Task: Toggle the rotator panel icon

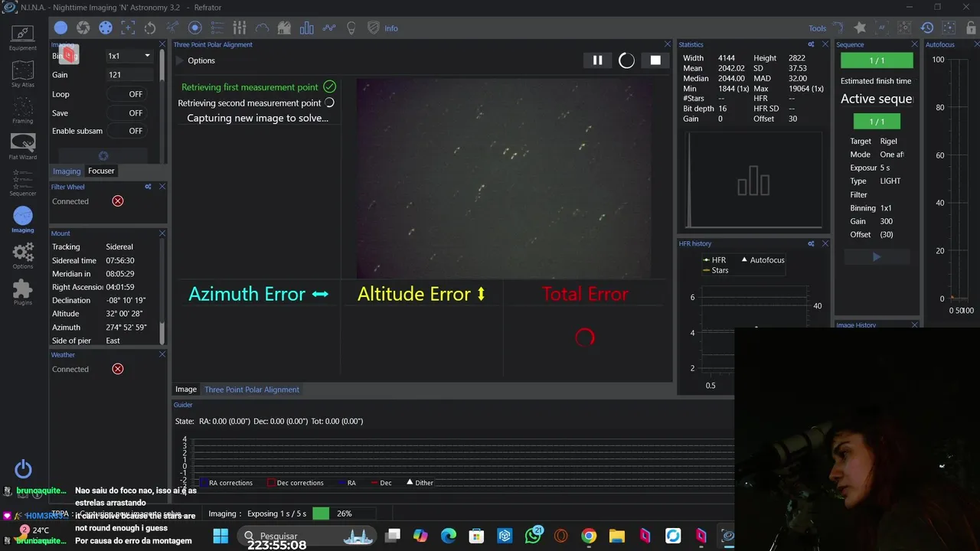Action: pyautogui.click(x=150, y=28)
